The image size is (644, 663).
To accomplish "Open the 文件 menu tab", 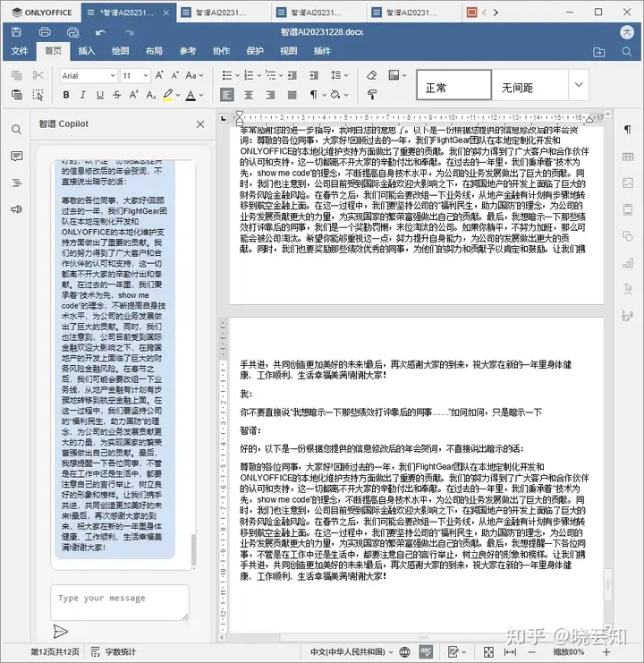I will click(x=20, y=51).
